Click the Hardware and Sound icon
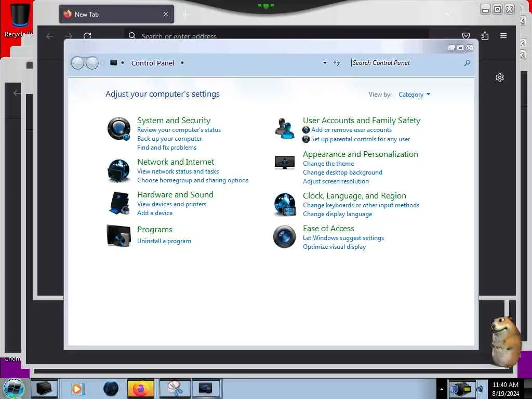The height and width of the screenshot is (399, 532). 119,203
